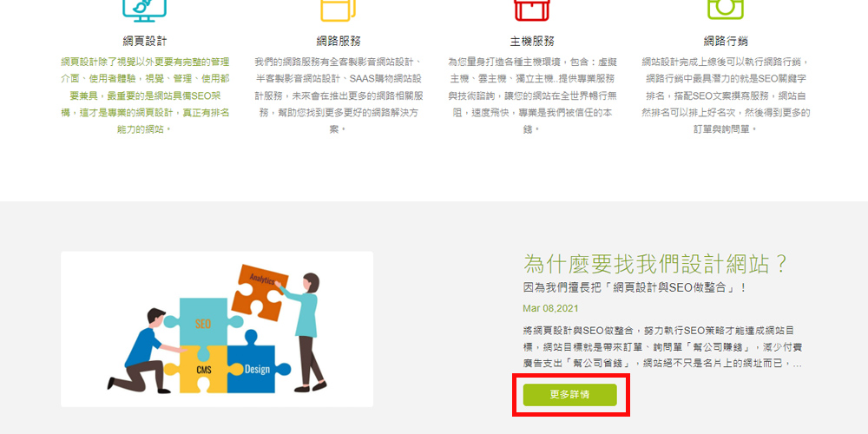Select the 網路行銷 service heading
The image size is (868, 434).
pyautogui.click(x=726, y=41)
